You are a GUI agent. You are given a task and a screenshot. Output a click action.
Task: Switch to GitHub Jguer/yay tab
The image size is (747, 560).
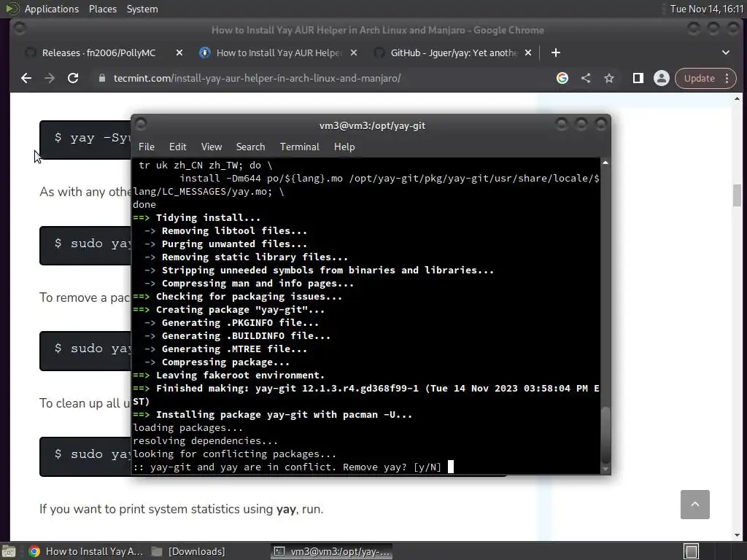pos(454,52)
